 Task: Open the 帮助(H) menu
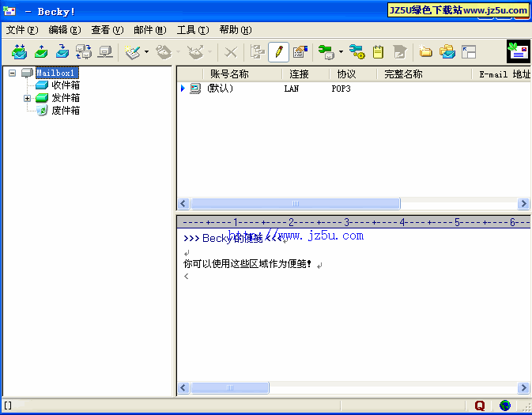[x=236, y=30]
